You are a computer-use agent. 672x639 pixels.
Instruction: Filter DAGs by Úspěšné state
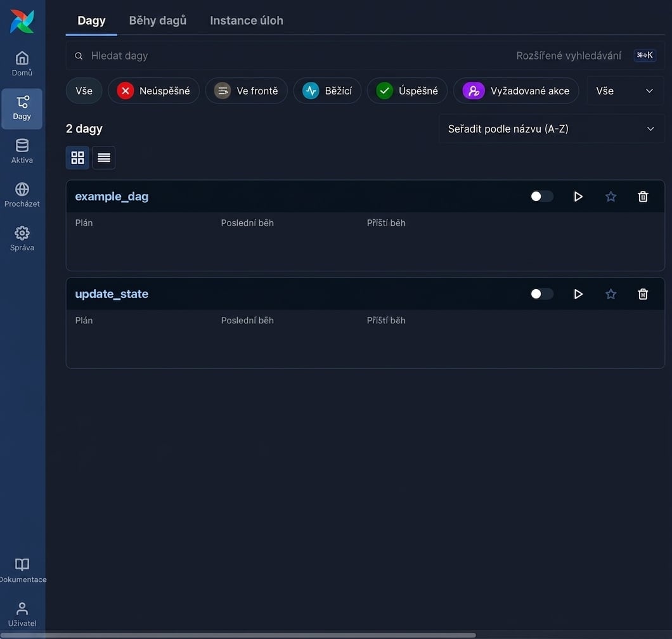[407, 91]
